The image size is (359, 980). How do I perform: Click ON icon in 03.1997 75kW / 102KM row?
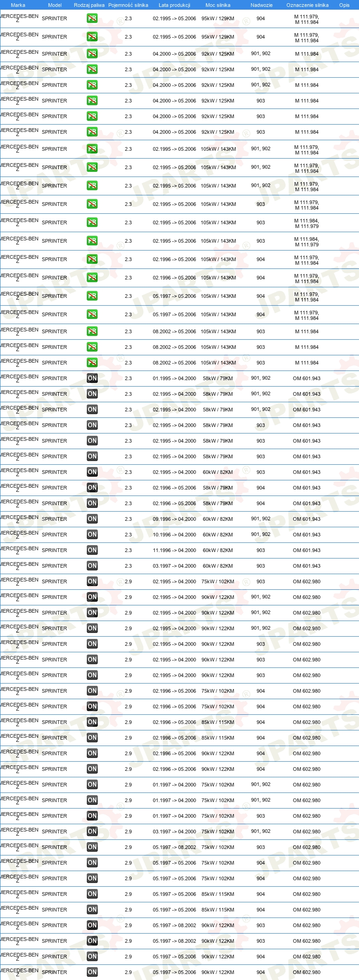pos(92,832)
